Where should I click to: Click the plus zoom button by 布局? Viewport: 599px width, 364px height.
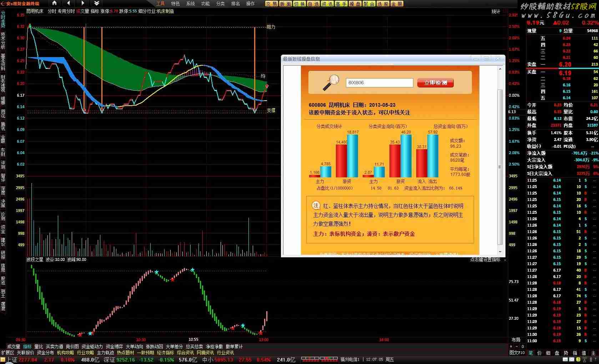(x=511, y=347)
